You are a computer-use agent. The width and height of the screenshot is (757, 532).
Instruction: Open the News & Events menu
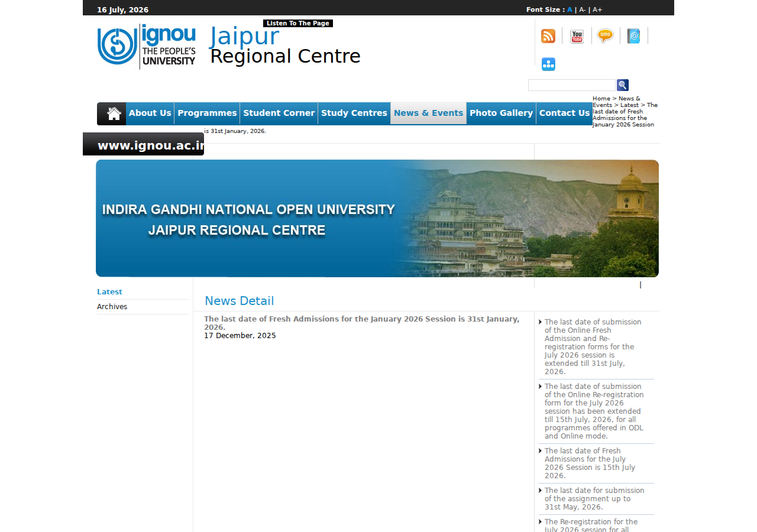pos(429,113)
